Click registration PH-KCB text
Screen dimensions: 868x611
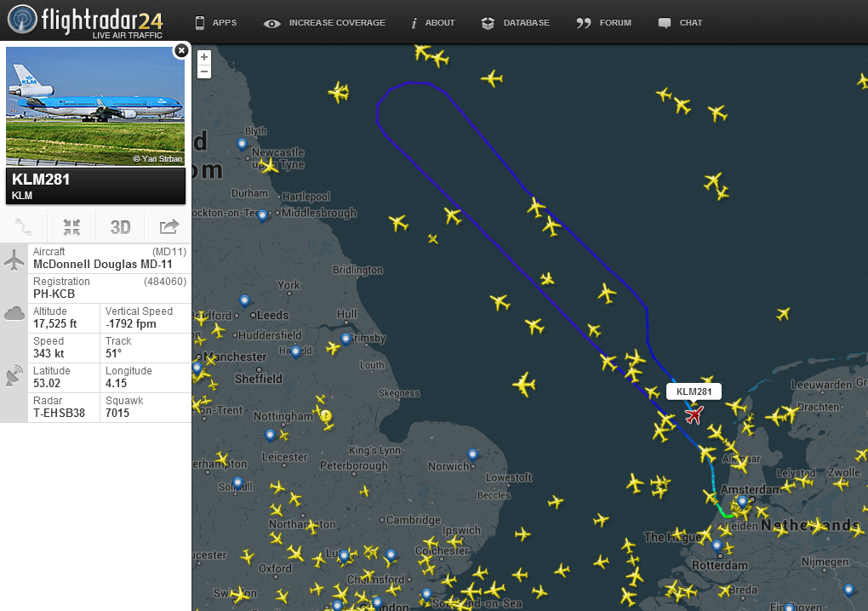tap(54, 294)
